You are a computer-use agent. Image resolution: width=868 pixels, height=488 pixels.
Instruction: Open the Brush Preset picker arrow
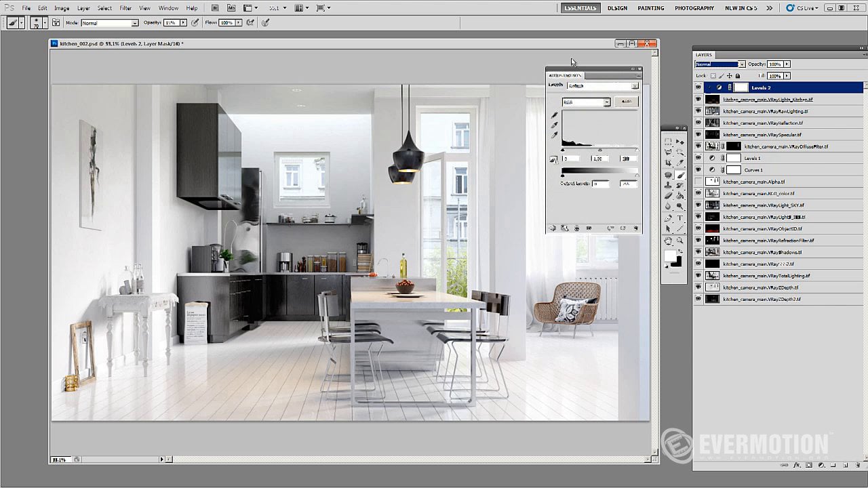pyautogui.click(x=45, y=22)
